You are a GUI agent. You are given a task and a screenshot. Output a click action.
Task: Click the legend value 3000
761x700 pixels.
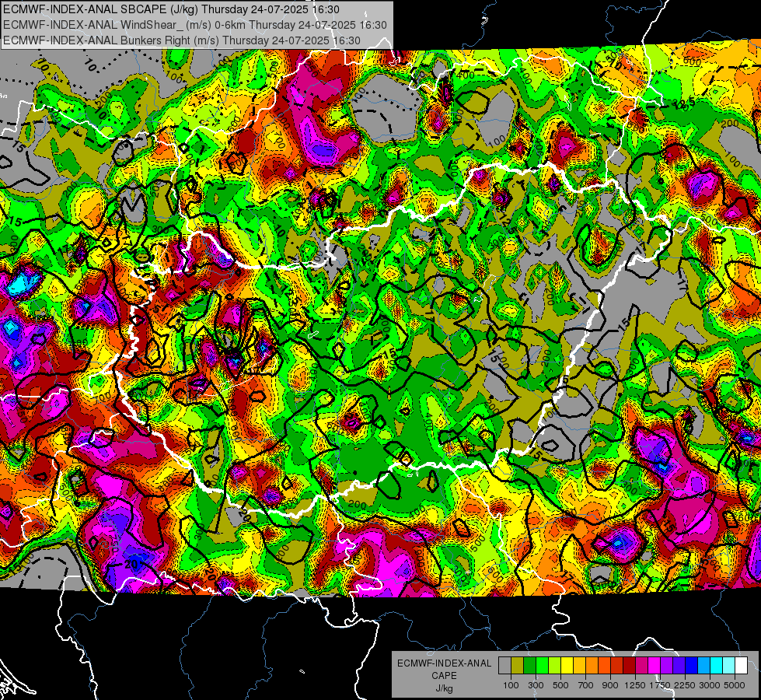(710, 685)
